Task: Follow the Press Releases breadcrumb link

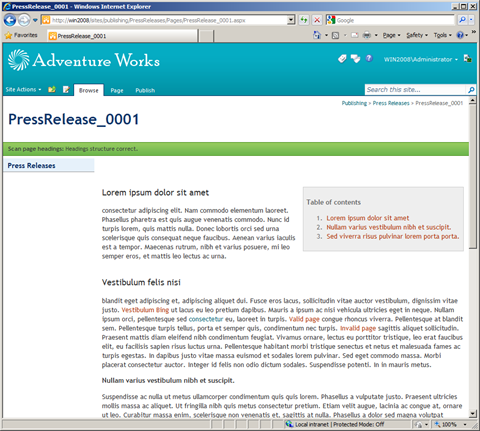Action: tap(391, 103)
